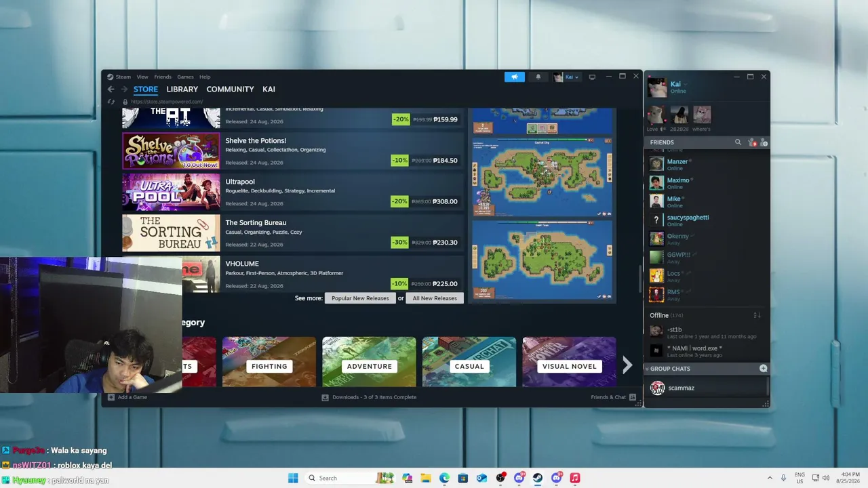Open Downloads manager icon in Steam footer
The image size is (868, 488).
pos(325,397)
